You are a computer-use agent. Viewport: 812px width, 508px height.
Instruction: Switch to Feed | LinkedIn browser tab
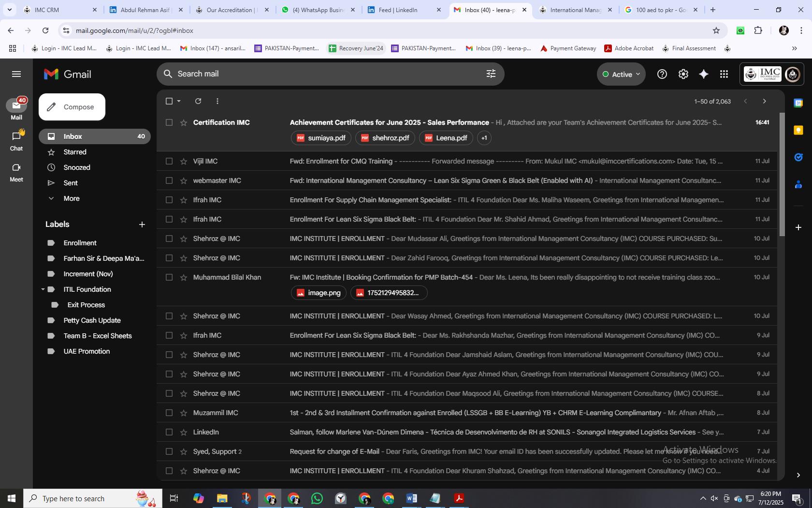405,10
